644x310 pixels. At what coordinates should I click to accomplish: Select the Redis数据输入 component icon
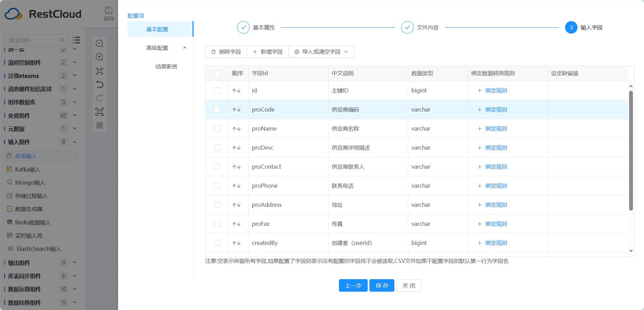click(x=10, y=222)
